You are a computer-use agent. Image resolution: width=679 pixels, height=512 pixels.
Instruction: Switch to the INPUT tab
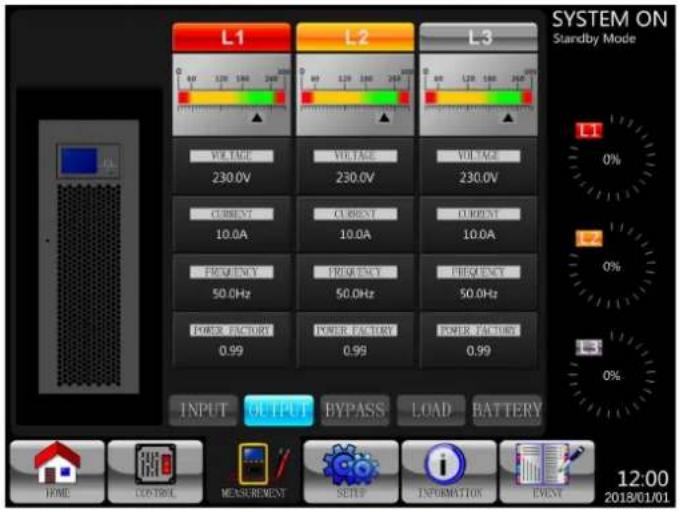[203, 410]
